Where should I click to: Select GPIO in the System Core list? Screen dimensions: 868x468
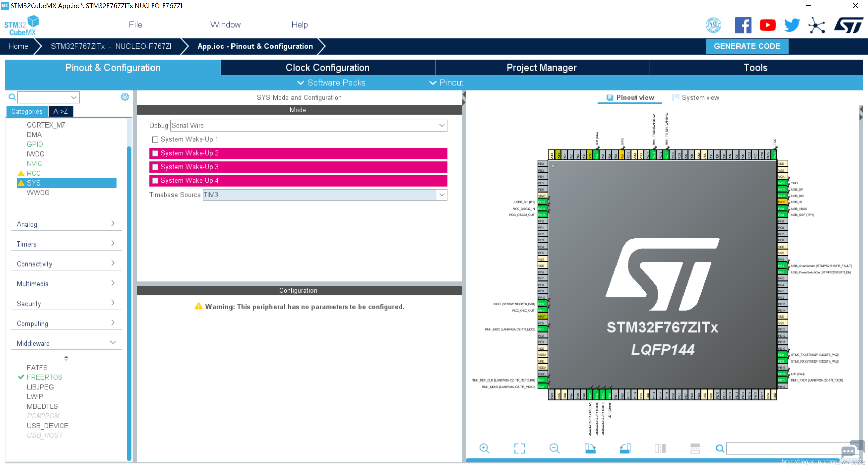(35, 144)
